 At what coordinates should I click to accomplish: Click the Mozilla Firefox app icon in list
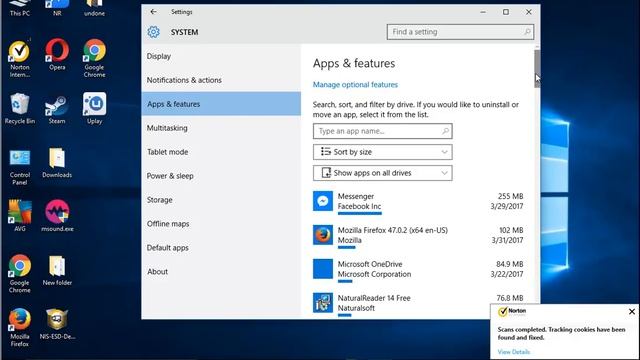pos(323,235)
